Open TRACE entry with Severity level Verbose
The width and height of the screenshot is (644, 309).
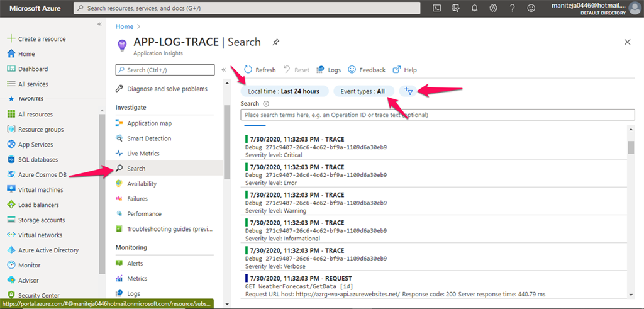point(434,257)
